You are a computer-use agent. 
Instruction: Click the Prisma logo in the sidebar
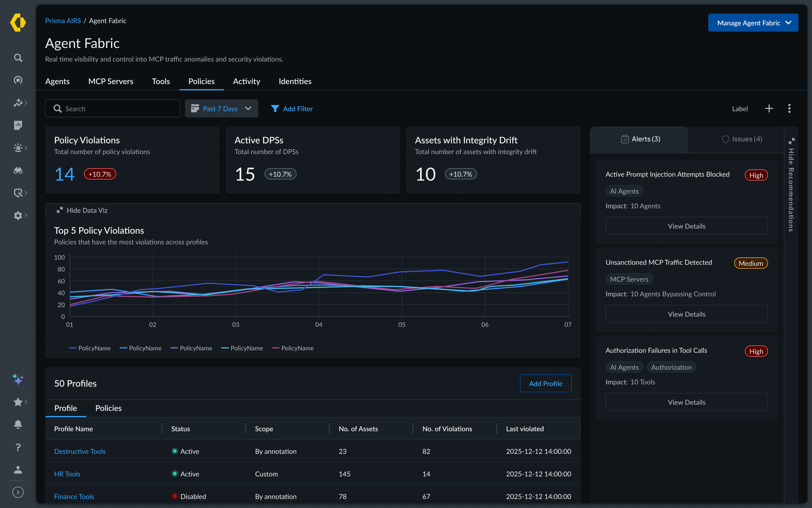(x=18, y=23)
